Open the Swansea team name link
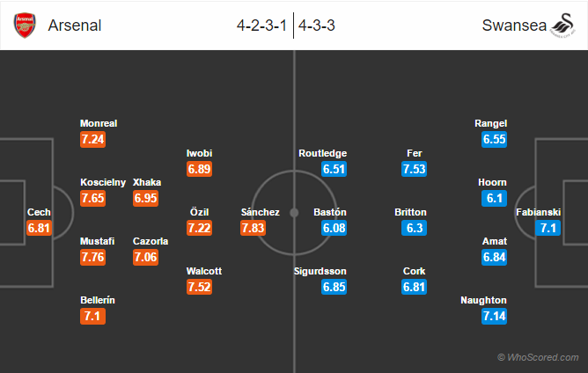This screenshot has height=373, width=588. pos(514,26)
